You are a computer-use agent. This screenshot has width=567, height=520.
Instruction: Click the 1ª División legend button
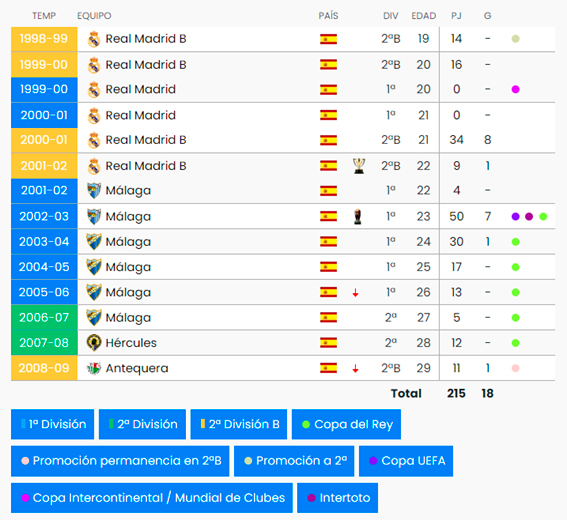[52, 424]
